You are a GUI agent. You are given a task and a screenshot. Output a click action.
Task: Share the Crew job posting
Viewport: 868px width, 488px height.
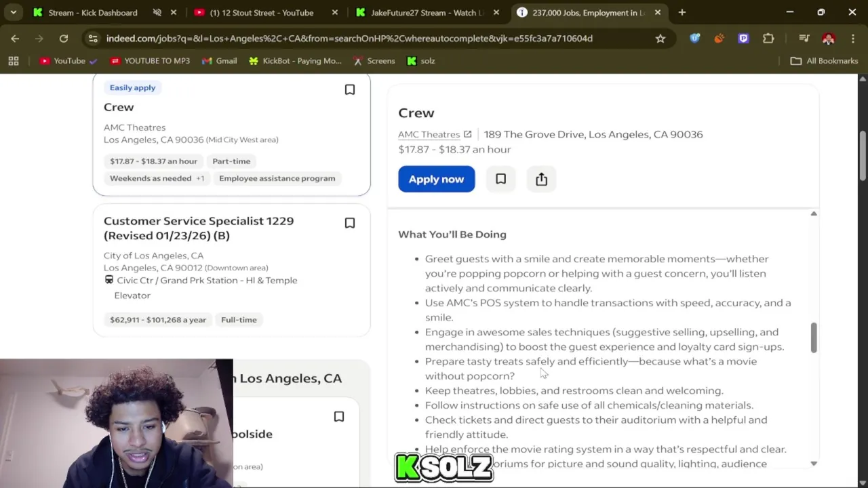pos(541,179)
